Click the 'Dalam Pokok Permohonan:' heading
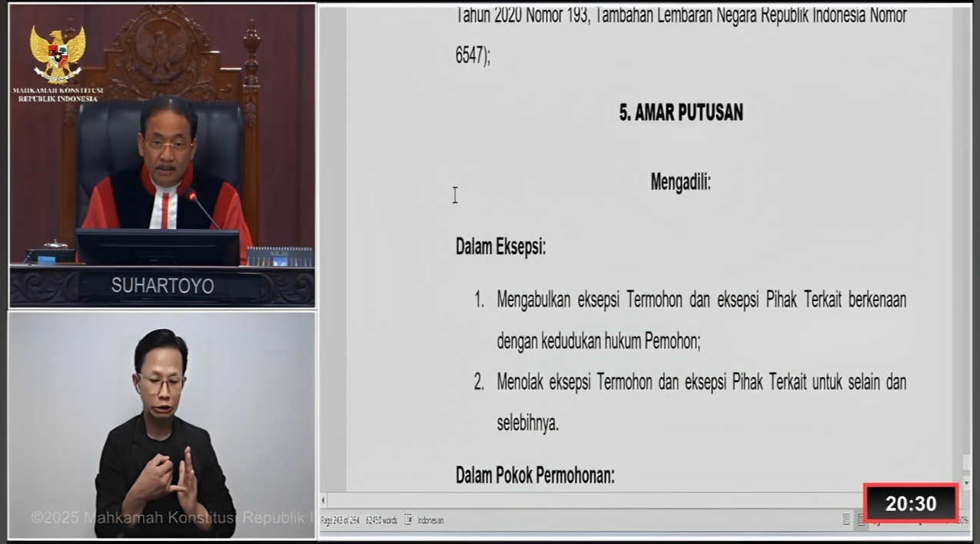 tap(535, 476)
